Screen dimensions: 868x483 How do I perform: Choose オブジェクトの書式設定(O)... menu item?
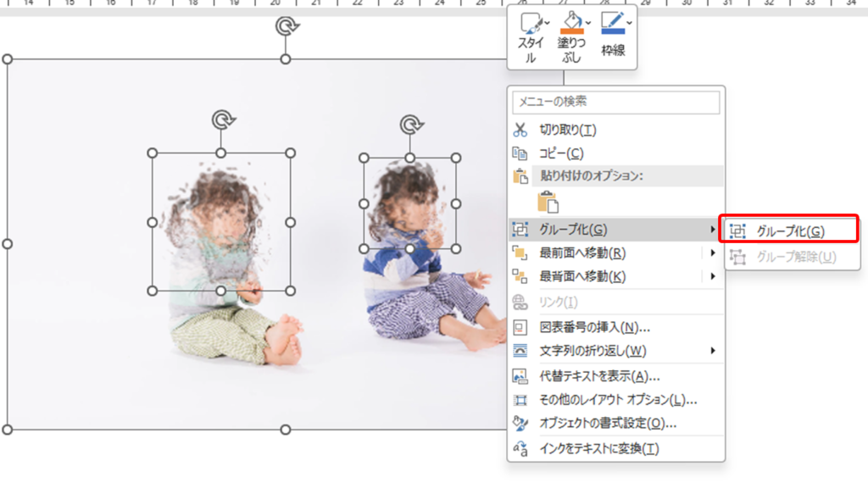(616, 423)
